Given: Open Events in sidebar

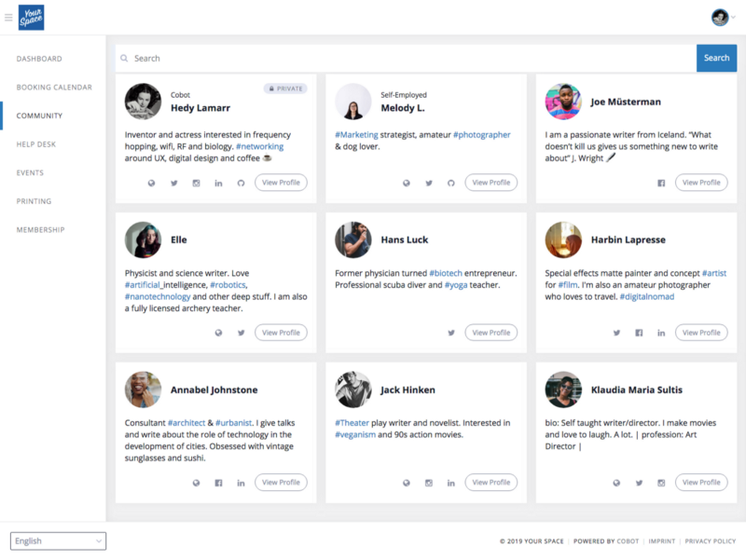Looking at the screenshot, I should pyautogui.click(x=30, y=173).
